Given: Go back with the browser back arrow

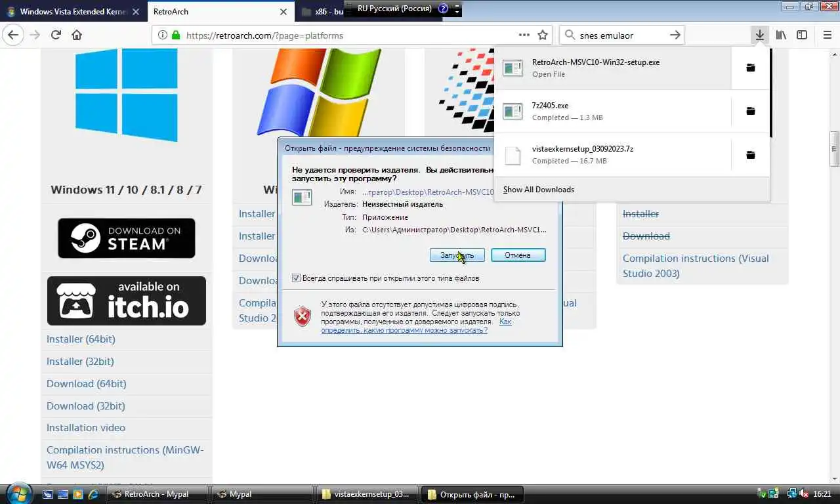Looking at the screenshot, I should point(13,35).
